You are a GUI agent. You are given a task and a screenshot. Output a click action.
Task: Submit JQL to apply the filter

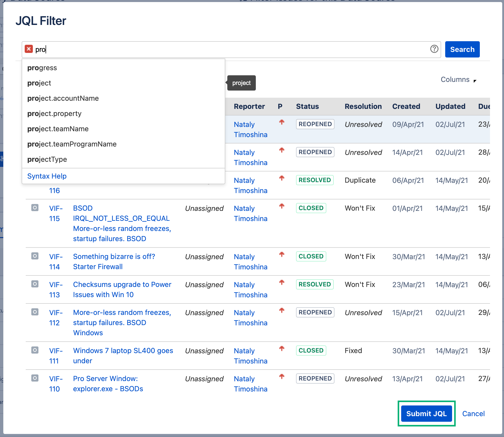point(426,413)
